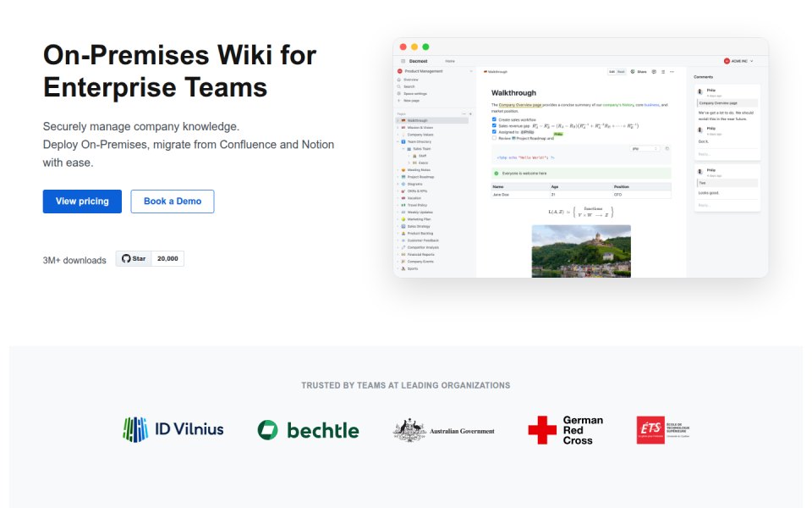Click the castle landscape image in document
The width and height of the screenshot is (812, 508).
(x=581, y=251)
